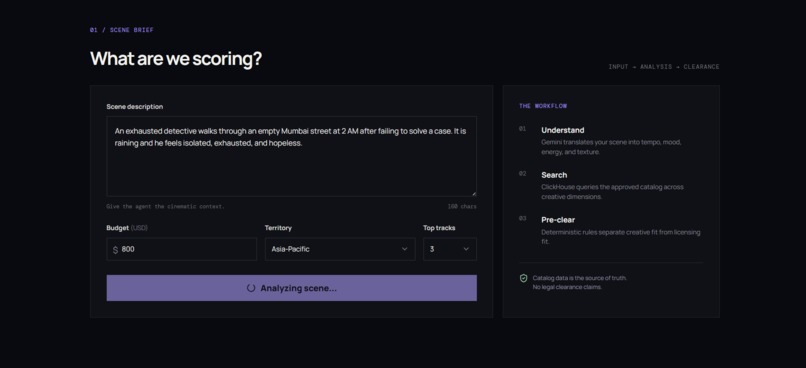Viewport: 806px width, 368px height.
Task: Click 'Catalog data is the source of truth' text
Action: point(579,278)
